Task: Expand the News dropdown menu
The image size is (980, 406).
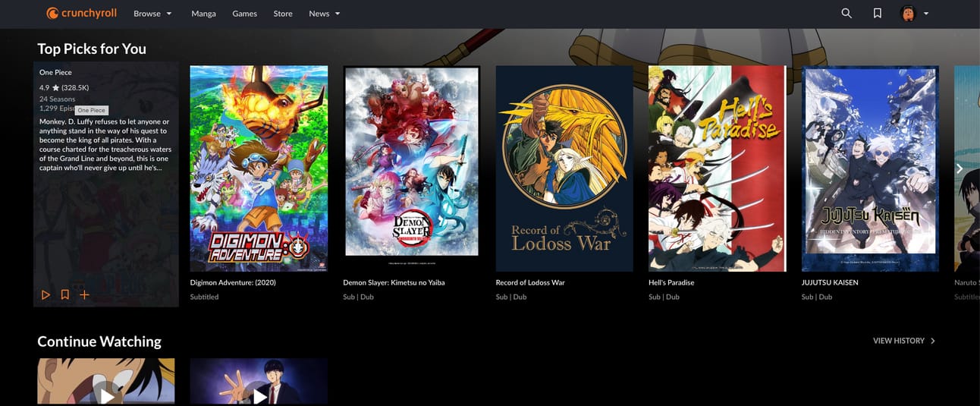Action: pyautogui.click(x=325, y=14)
